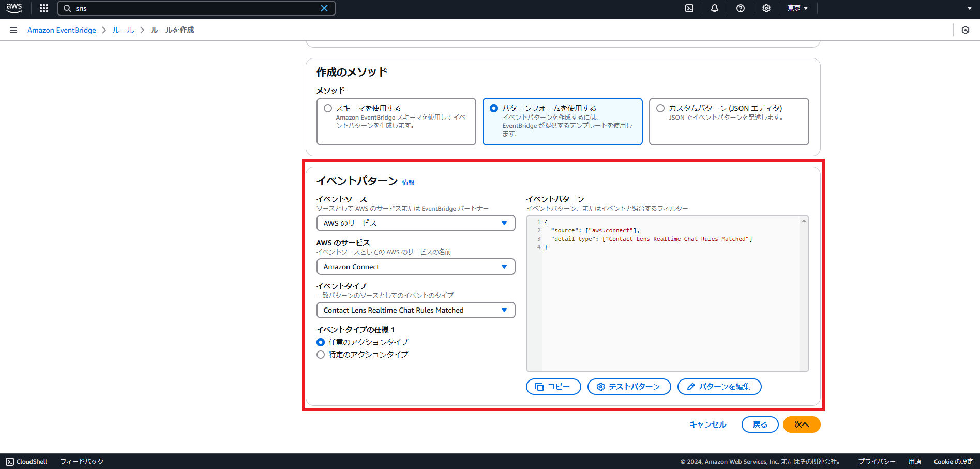Open Cookie の設定 footer link

[x=954, y=462]
